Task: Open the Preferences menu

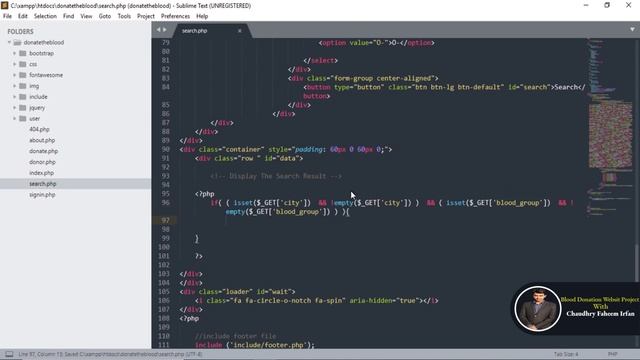Action: (175, 16)
